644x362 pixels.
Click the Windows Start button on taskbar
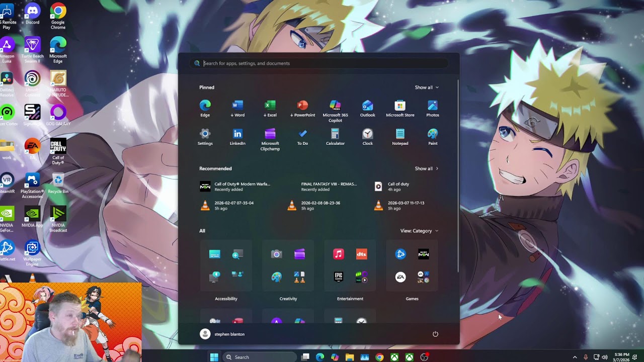click(214, 357)
